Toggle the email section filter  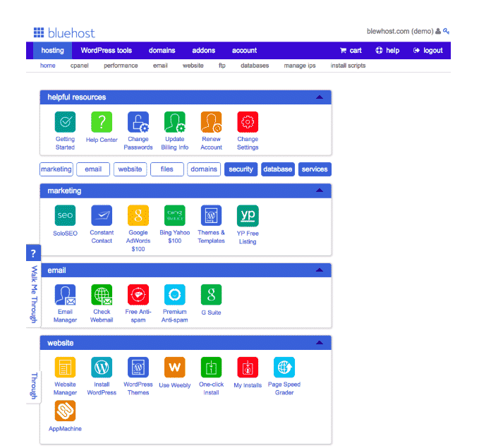[x=93, y=169]
